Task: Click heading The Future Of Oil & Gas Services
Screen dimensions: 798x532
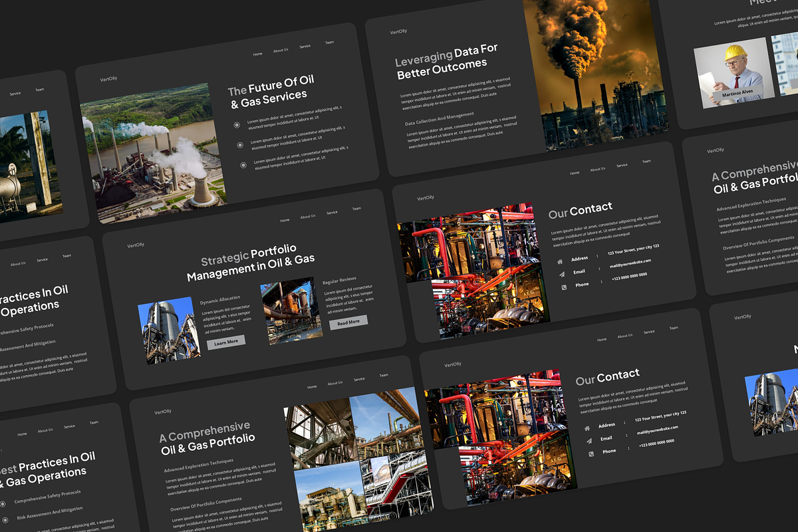Action: pyautogui.click(x=271, y=91)
